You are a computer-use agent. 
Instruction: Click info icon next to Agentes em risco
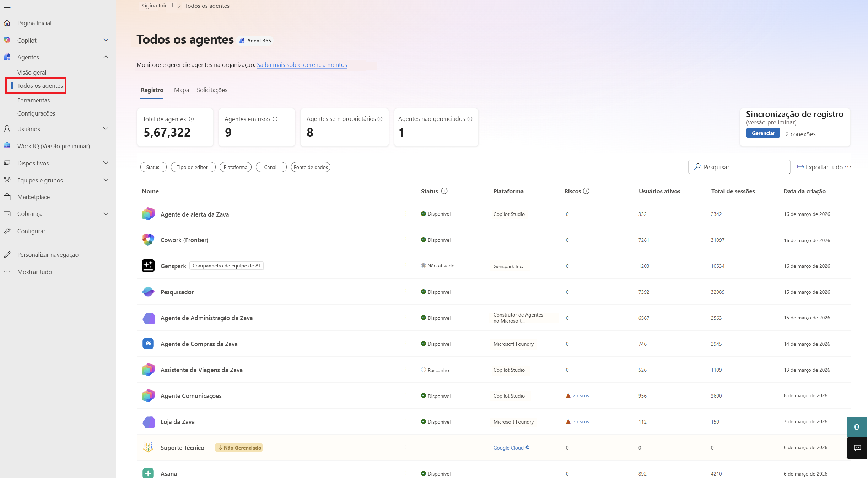click(275, 119)
